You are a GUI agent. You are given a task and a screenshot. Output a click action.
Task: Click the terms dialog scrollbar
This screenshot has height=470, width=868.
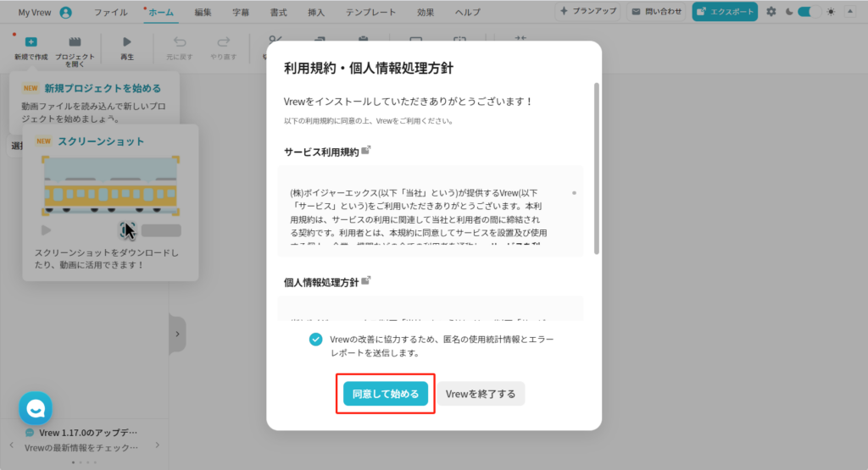[x=596, y=169]
